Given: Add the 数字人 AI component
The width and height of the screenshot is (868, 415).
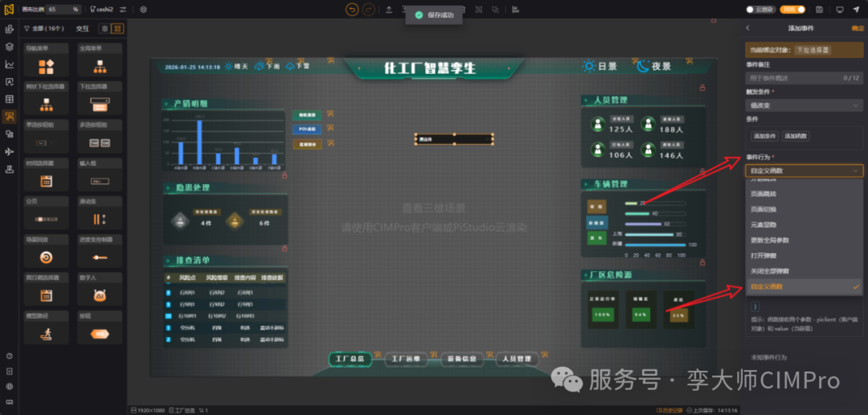Looking at the screenshot, I should (x=100, y=290).
